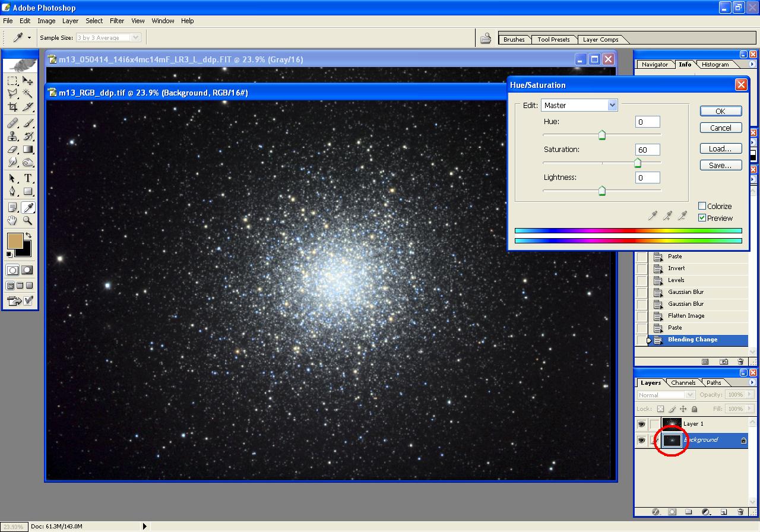
Task: Select the Hand tool
Action: pos(12,221)
